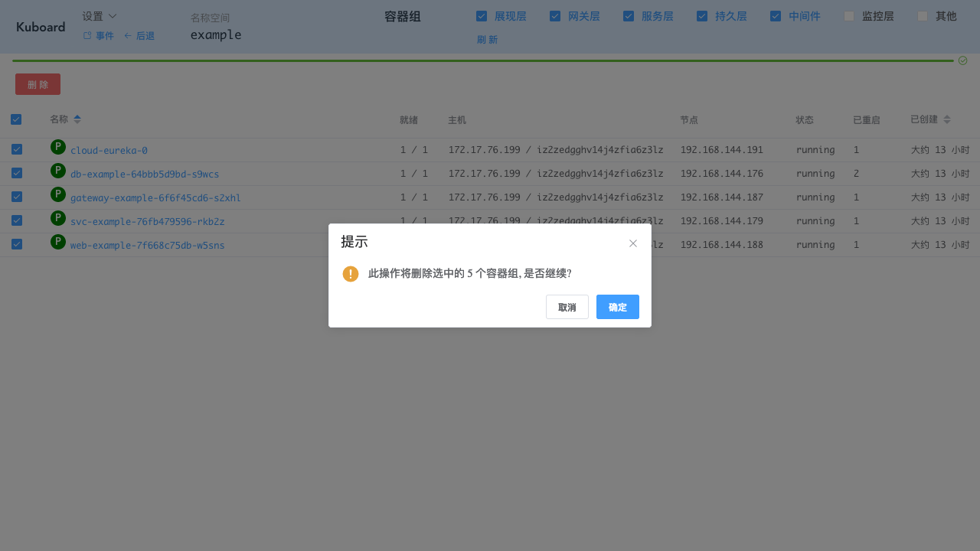Image resolution: width=980 pixels, height=551 pixels.
Task: Click the green progress bar
Action: pyautogui.click(x=483, y=60)
